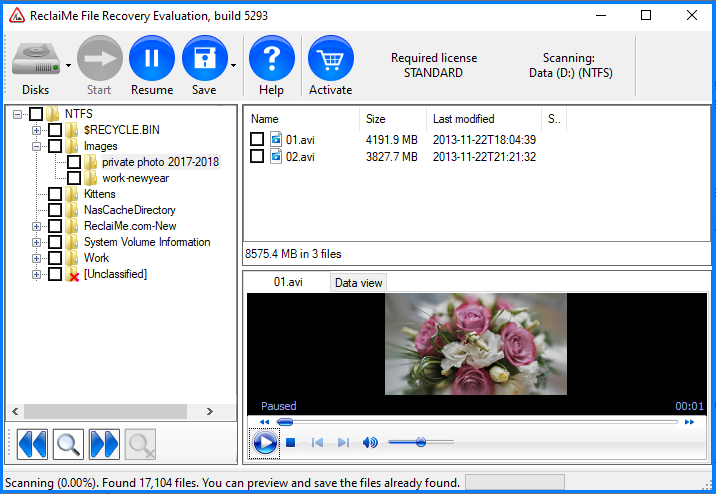The height and width of the screenshot is (494, 716).
Task: Switch to the Data view tab
Action: tap(358, 283)
